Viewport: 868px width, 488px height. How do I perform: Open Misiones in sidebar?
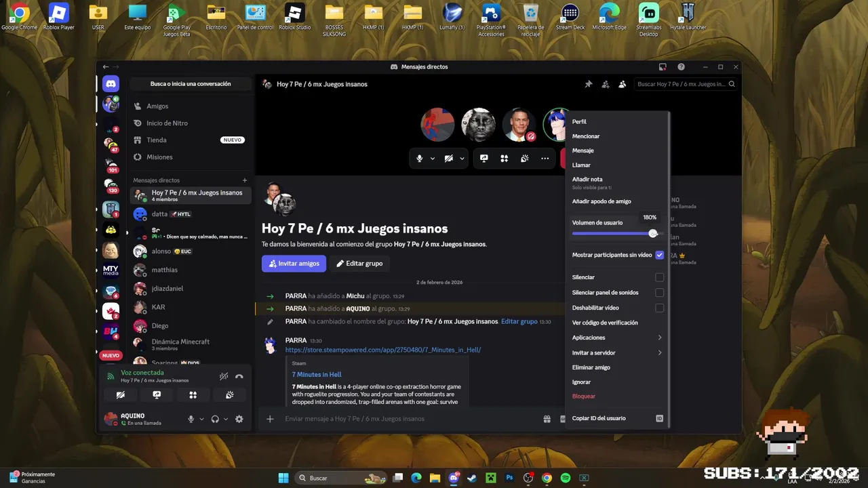[x=190, y=157]
